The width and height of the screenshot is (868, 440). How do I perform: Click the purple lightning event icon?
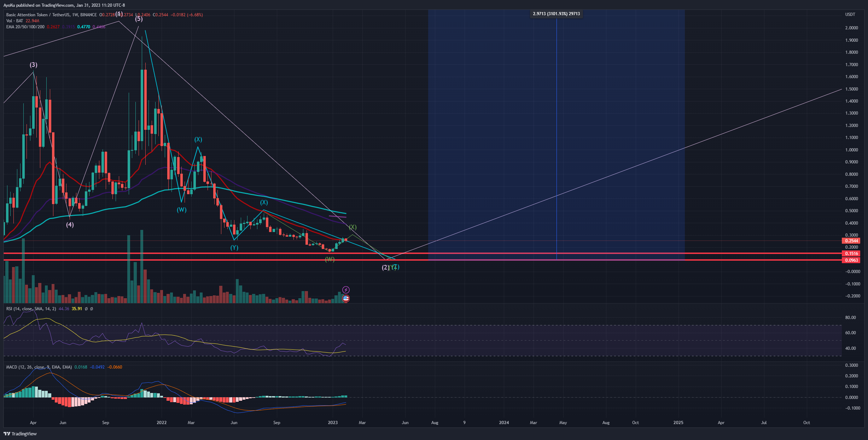[x=346, y=290]
